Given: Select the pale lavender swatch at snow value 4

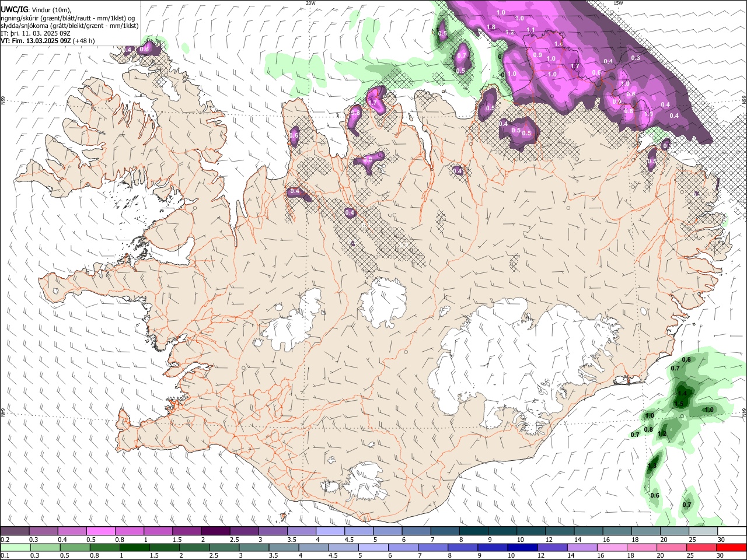Looking at the screenshot, I should [330, 531].
